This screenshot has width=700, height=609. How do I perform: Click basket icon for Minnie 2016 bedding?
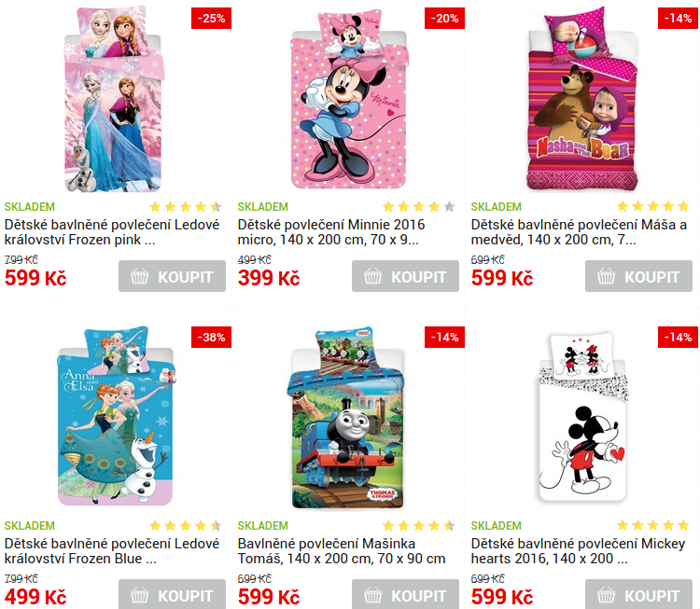point(372,276)
